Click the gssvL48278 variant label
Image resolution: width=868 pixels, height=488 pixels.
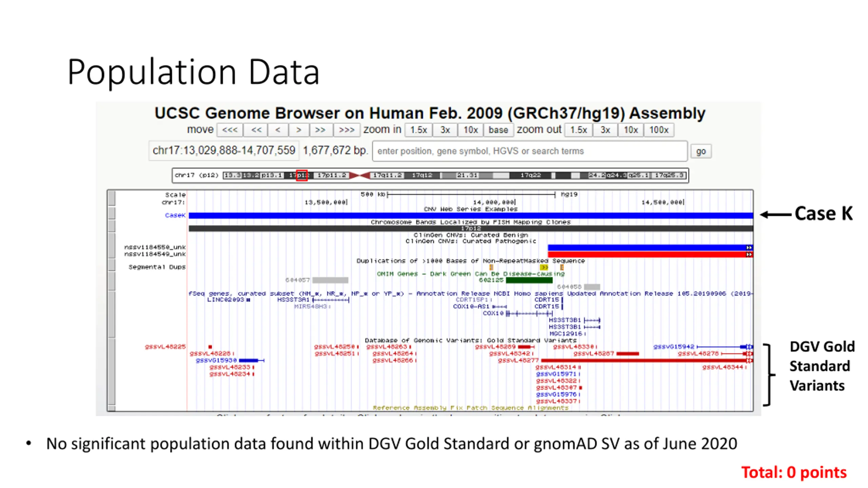[698, 354]
